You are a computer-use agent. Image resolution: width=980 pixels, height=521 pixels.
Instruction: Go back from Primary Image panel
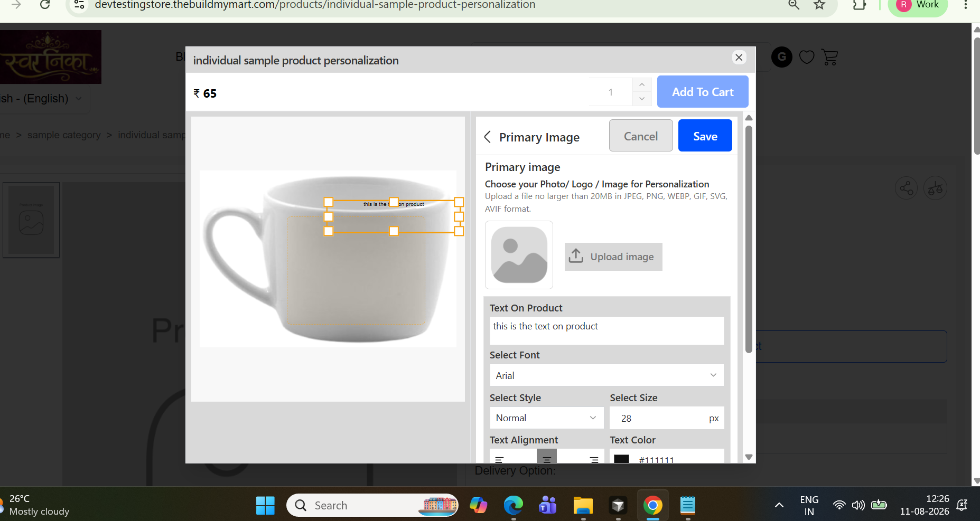point(488,137)
